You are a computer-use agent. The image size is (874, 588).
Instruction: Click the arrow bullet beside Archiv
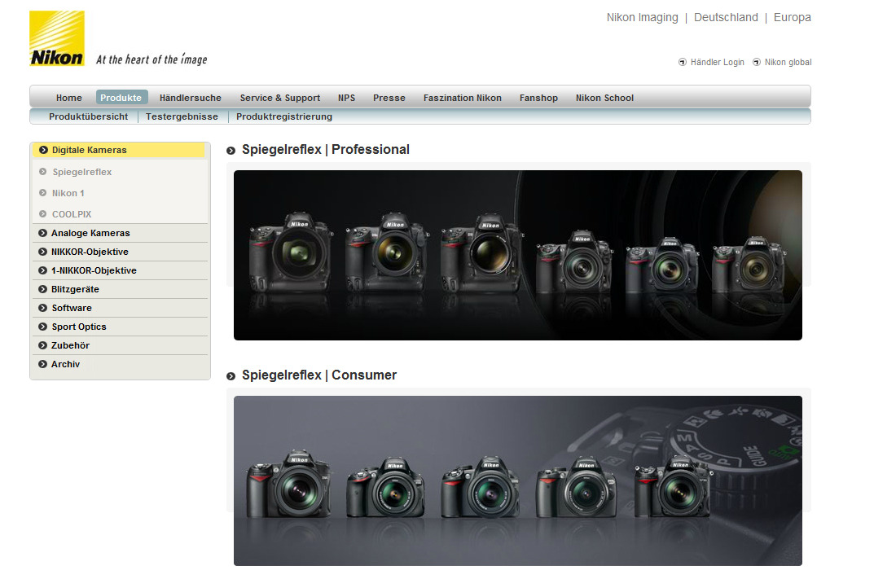coord(42,364)
